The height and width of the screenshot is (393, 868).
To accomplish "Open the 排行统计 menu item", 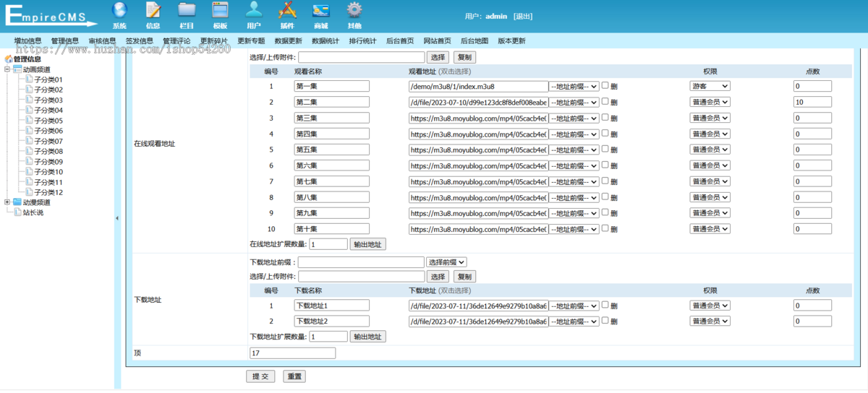I will click(x=362, y=41).
